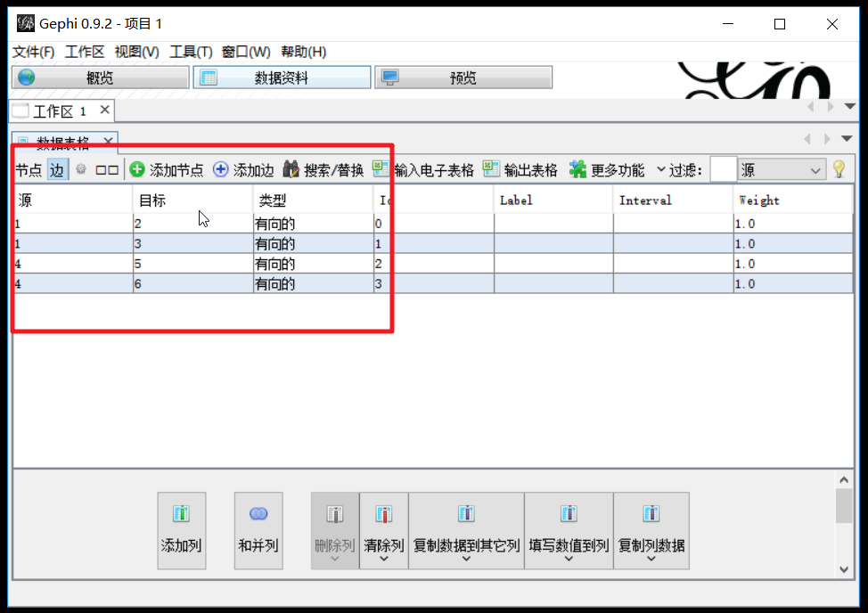Select target cell 5 in edge row Id 2
The image size is (868, 613).
click(193, 264)
